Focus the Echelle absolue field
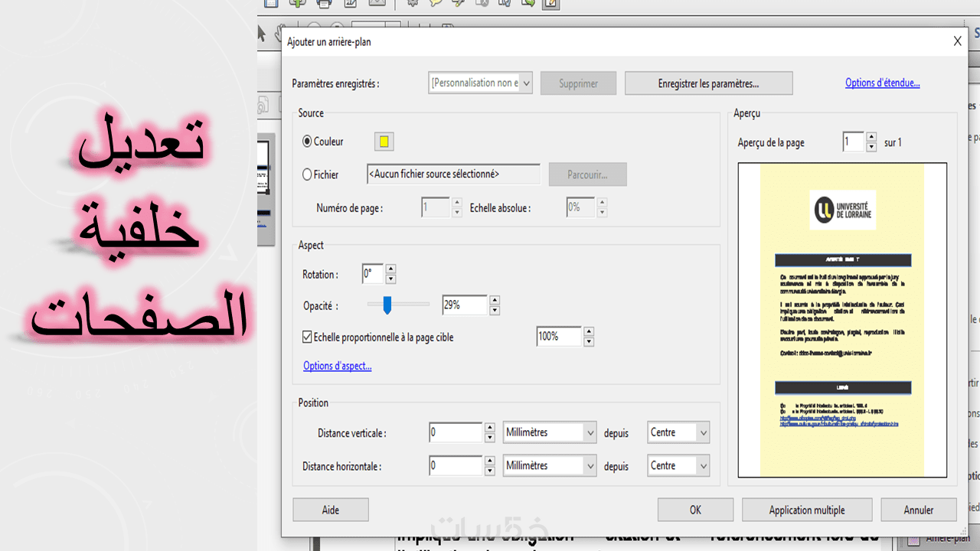Viewport: 980px width, 551px height. (580, 207)
